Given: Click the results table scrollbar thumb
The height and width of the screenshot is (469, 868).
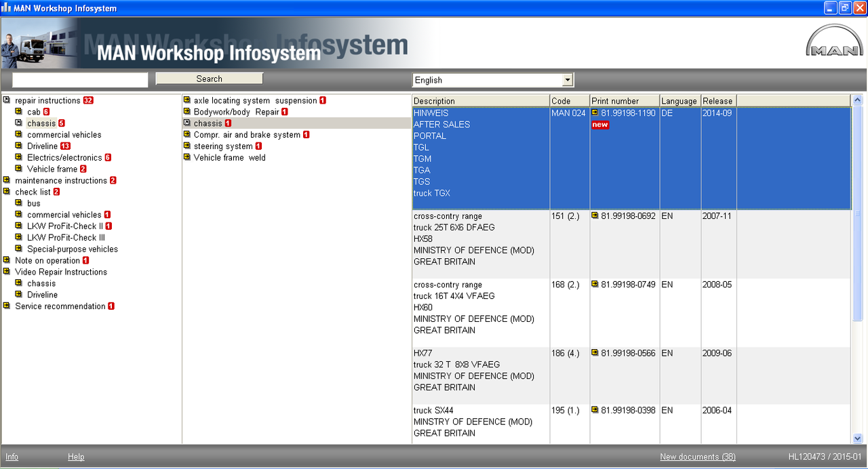Looking at the screenshot, I should pyautogui.click(x=857, y=213).
